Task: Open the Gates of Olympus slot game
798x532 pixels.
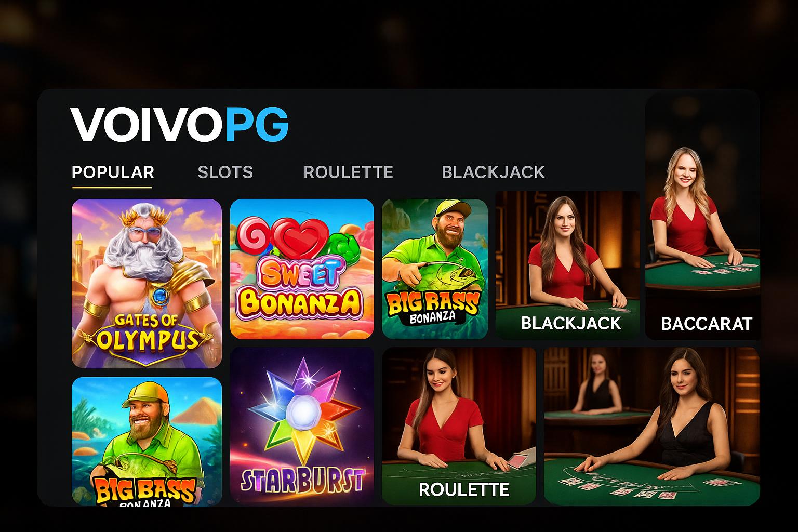Action: click(x=147, y=284)
